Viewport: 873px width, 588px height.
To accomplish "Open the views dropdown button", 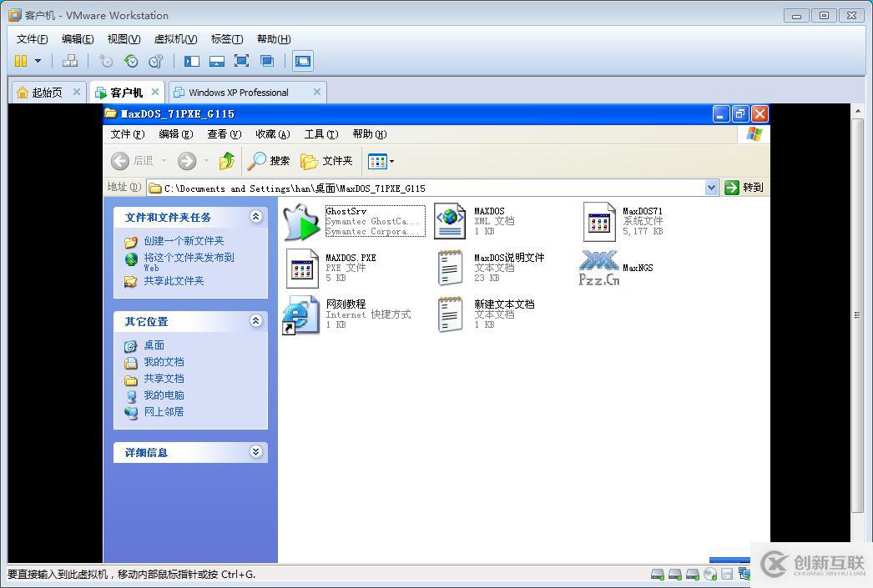I will coord(381,161).
